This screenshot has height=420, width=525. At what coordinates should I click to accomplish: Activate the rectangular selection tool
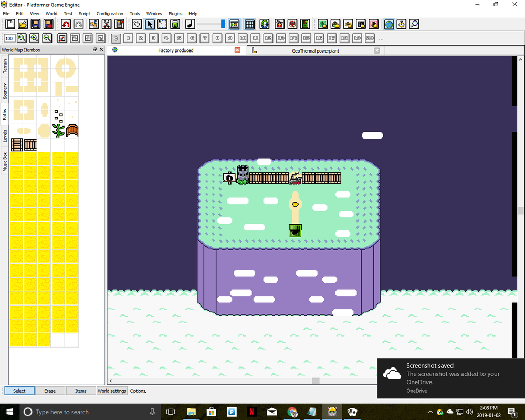click(x=162, y=24)
